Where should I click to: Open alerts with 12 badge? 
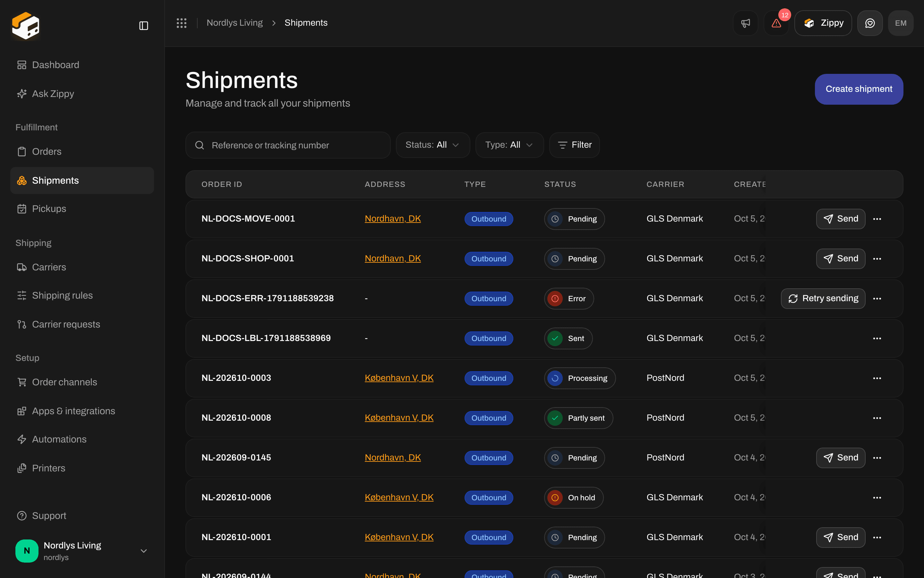(x=776, y=23)
